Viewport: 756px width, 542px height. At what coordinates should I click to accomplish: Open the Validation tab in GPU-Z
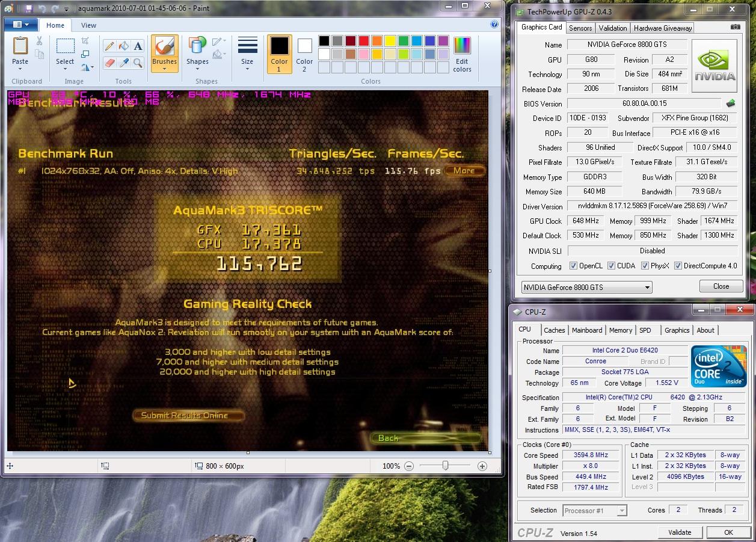click(x=613, y=28)
